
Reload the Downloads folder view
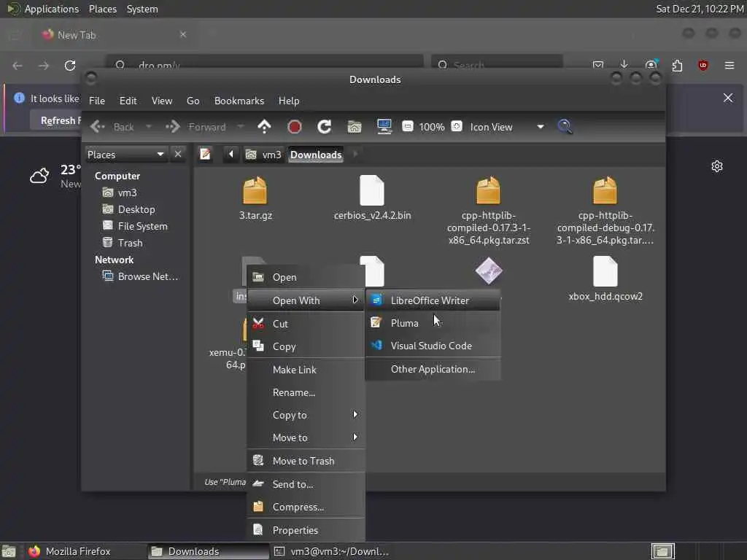(325, 127)
